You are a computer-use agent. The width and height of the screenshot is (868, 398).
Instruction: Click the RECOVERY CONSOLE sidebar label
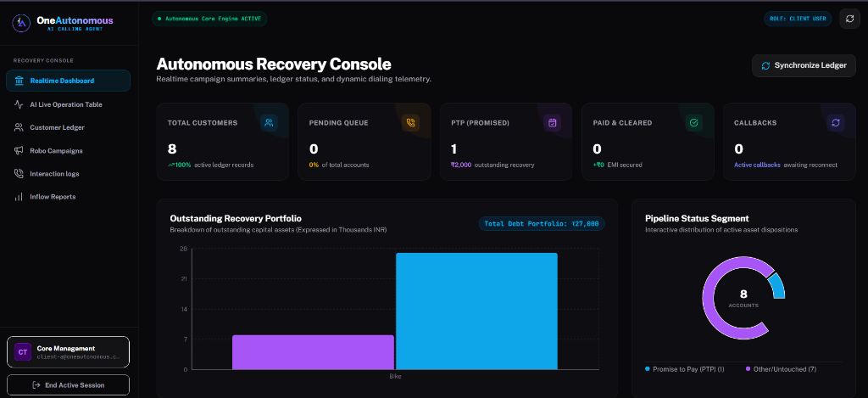(43, 60)
